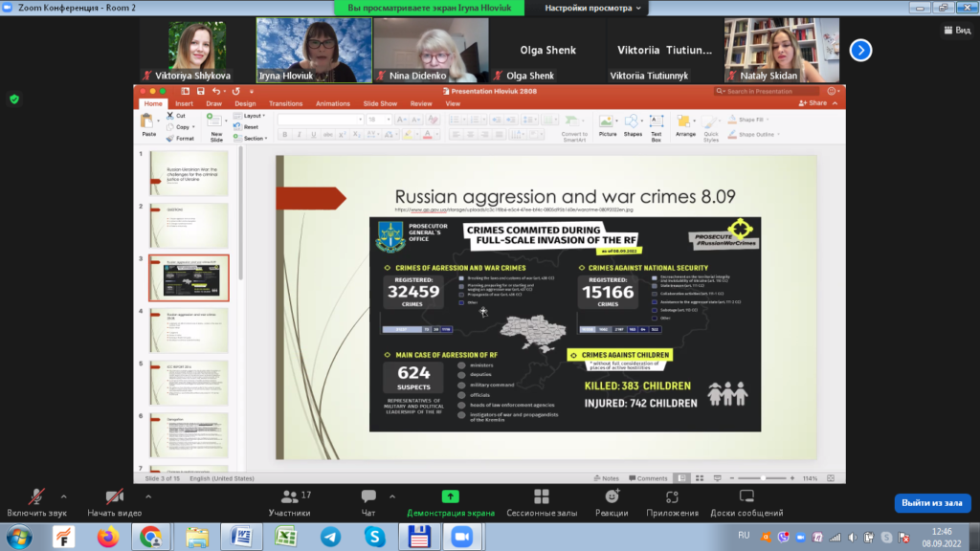
Task: Toggle the Comments pane
Action: point(648,478)
